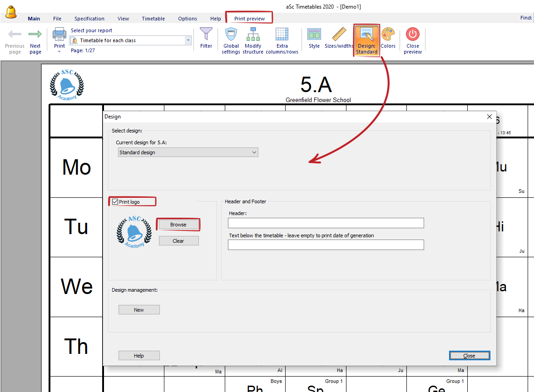Select Sizes/widths ruler icon
This screenshot has height=392, width=534.
point(339,34)
